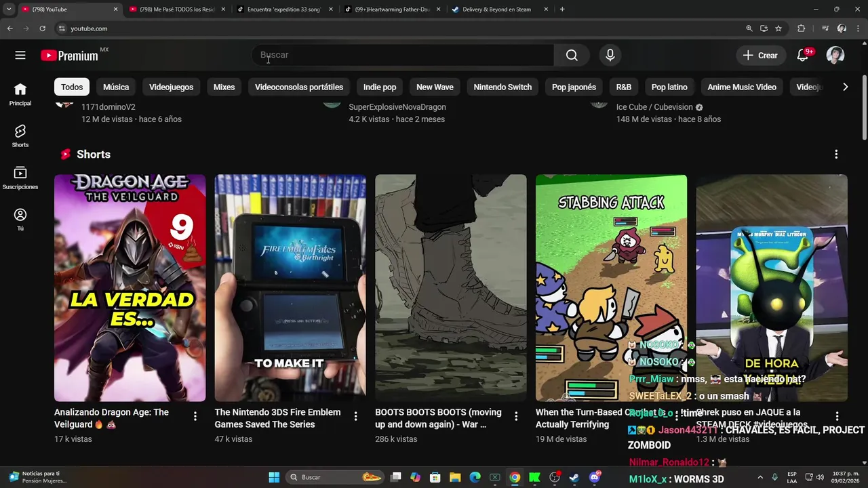Open the Windows Start menu
The height and width of the screenshot is (488, 868).
tap(274, 477)
